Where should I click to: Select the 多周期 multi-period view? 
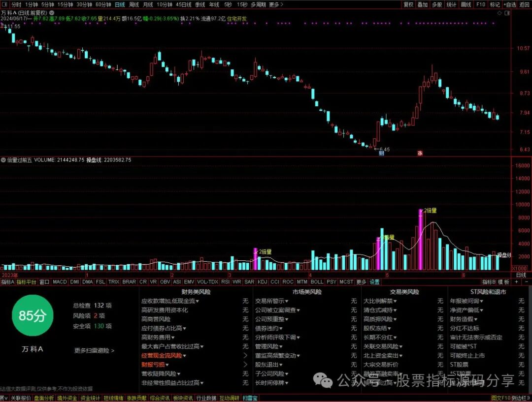point(259,4)
